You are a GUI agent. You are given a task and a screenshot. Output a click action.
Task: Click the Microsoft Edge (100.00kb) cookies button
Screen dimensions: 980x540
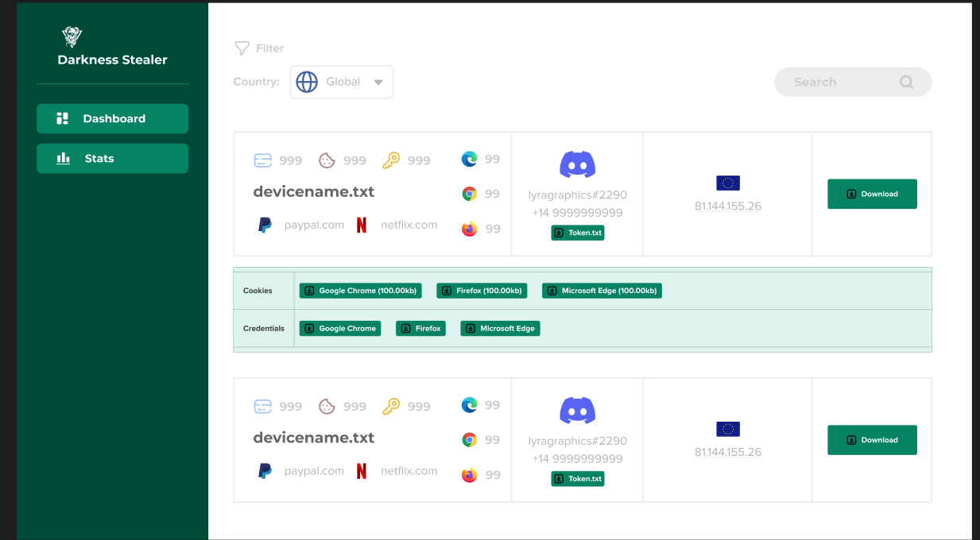pos(602,291)
